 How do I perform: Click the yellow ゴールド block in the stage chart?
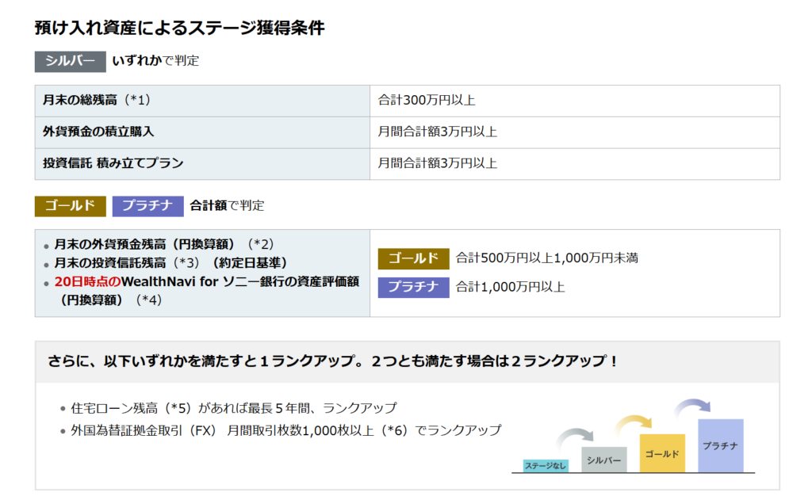662,453
